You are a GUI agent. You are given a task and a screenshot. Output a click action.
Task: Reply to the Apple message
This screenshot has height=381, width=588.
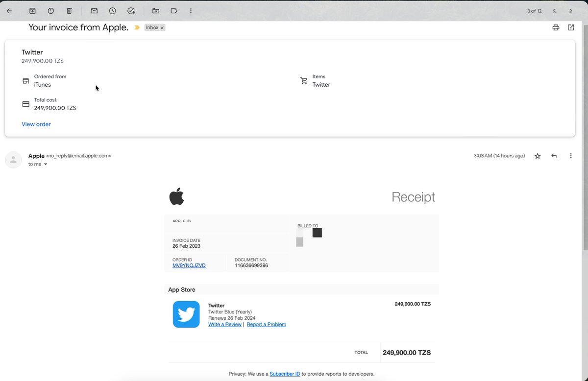(554, 156)
